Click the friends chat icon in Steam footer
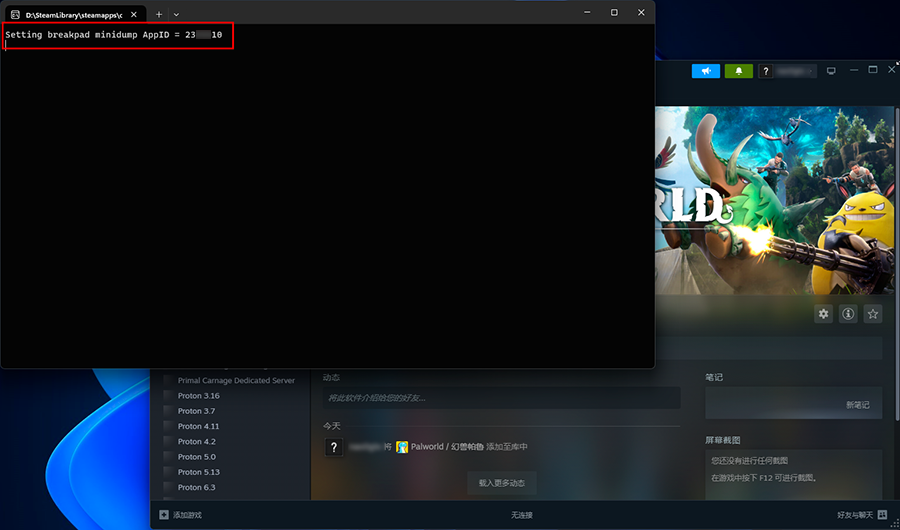900x530 pixels. click(882, 515)
